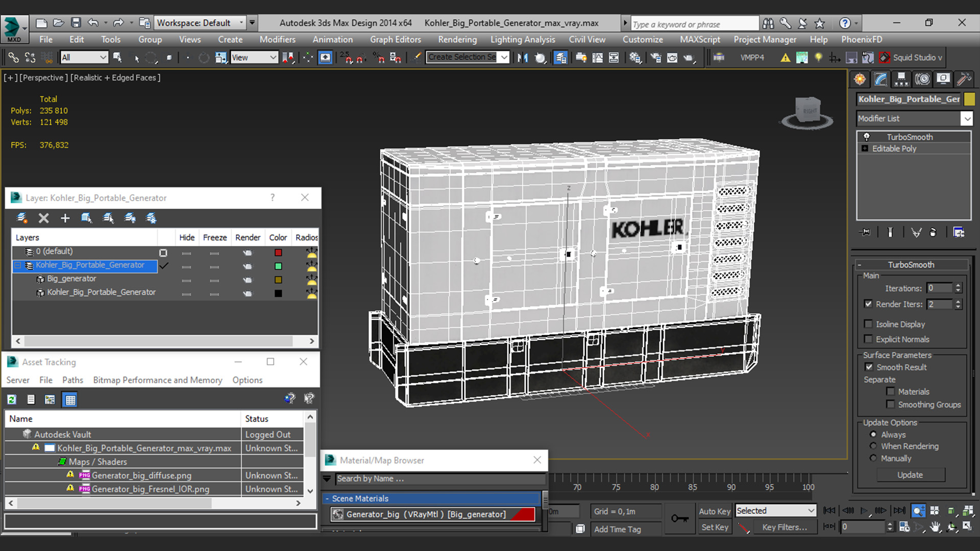Uncheck the Smooth Result checkbox
This screenshot has width=980, height=551.
(869, 367)
